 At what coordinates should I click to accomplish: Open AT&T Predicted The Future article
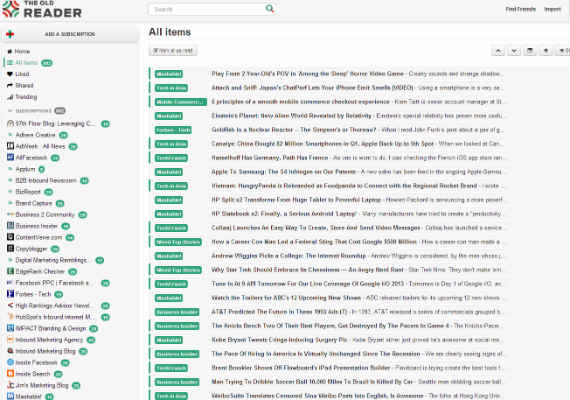point(279,312)
